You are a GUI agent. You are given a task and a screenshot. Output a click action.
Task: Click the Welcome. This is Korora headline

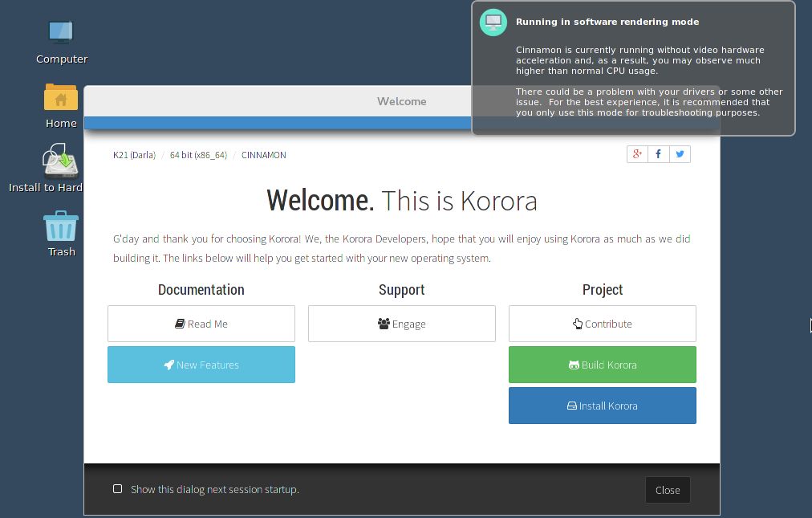[402, 201]
